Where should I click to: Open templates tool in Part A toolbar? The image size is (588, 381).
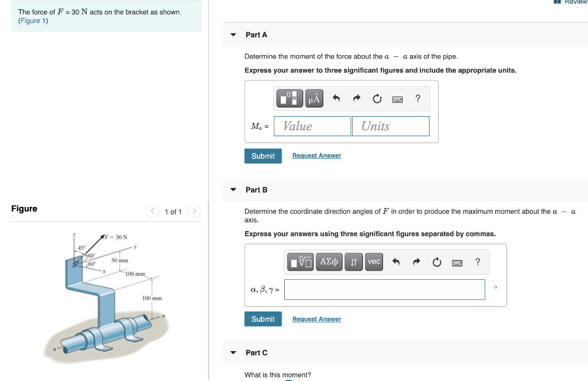coord(289,98)
